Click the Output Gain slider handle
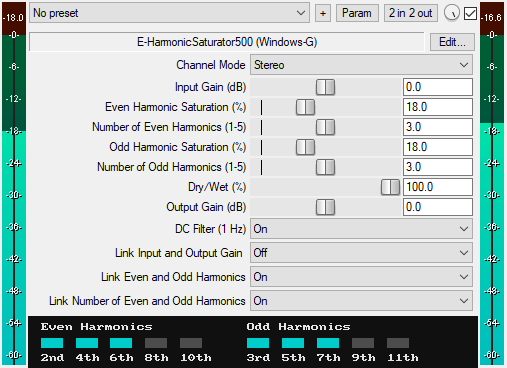 tap(325, 207)
